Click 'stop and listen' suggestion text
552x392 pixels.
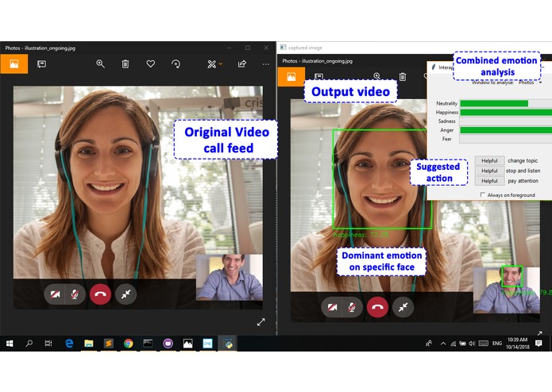tap(523, 171)
